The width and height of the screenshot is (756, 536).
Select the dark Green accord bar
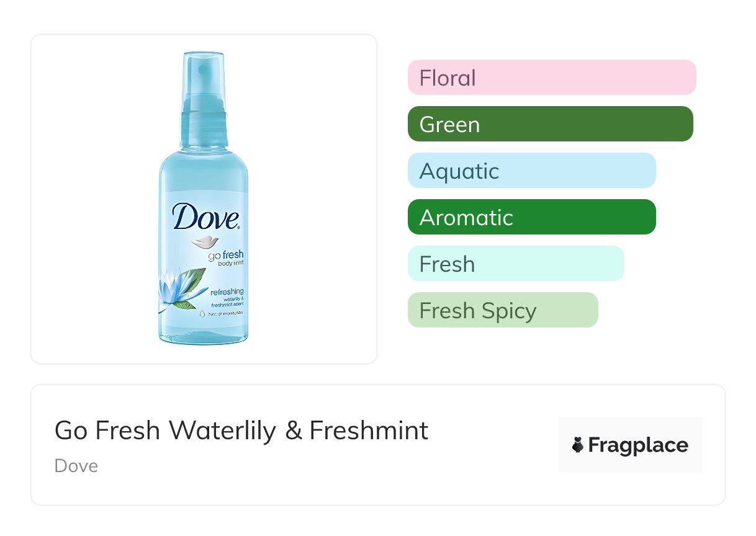click(x=550, y=124)
